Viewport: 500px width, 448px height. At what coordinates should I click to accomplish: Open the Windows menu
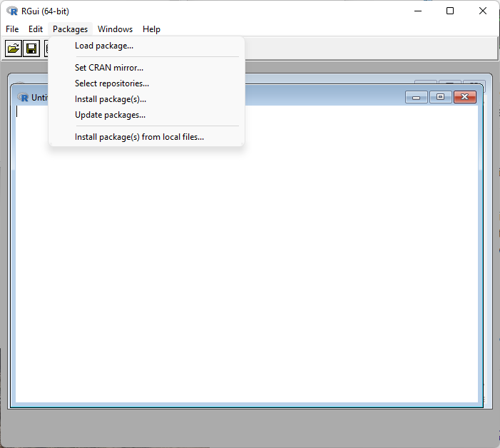115,29
